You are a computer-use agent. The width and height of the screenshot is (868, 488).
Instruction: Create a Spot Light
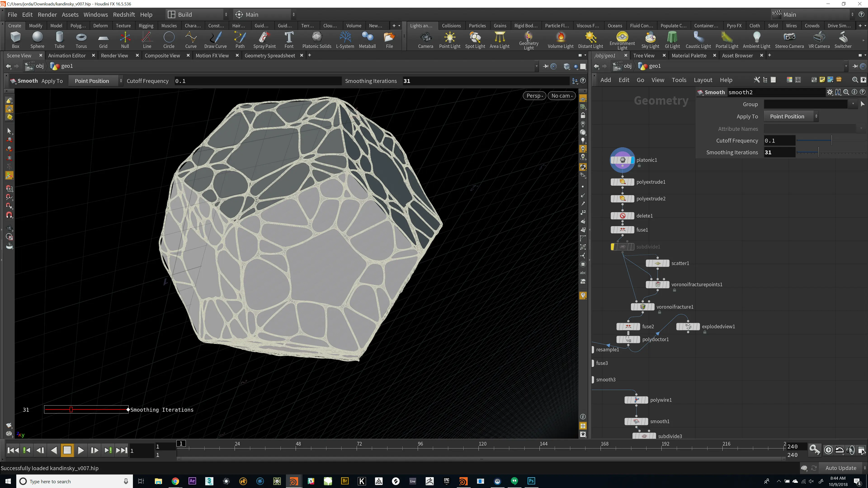tap(475, 40)
